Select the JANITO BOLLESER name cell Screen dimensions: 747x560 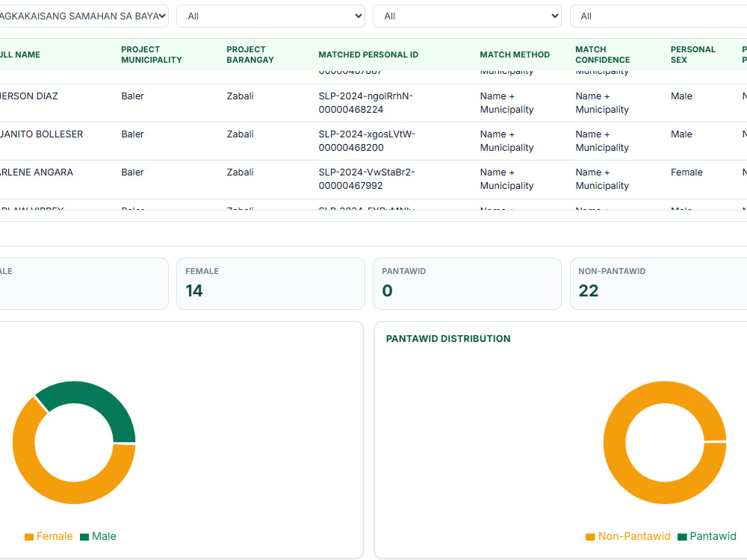(41, 134)
